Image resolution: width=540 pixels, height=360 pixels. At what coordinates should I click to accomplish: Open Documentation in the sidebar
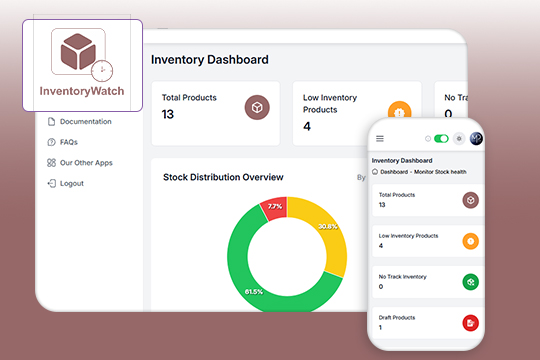point(80,122)
